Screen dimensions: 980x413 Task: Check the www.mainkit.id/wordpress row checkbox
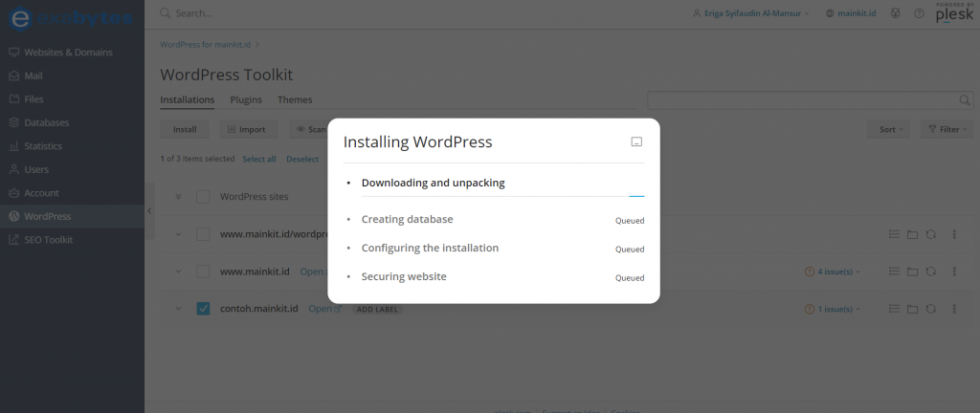coord(203,234)
